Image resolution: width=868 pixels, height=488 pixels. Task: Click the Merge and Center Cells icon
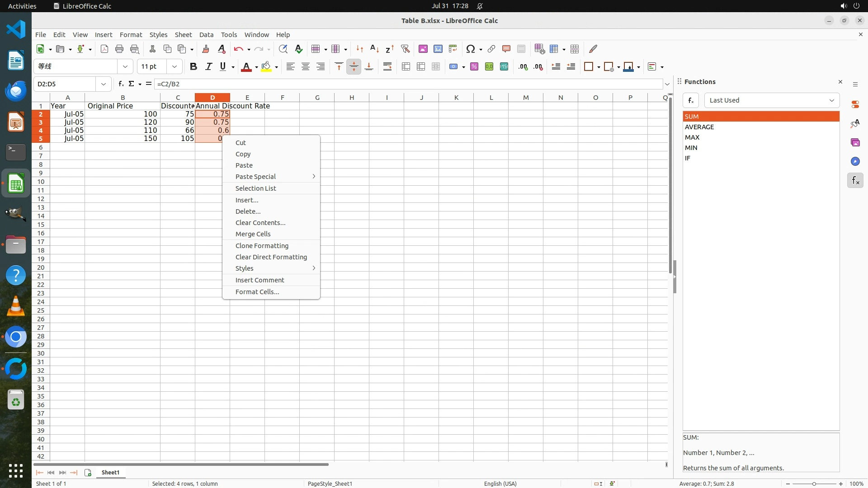(x=406, y=67)
